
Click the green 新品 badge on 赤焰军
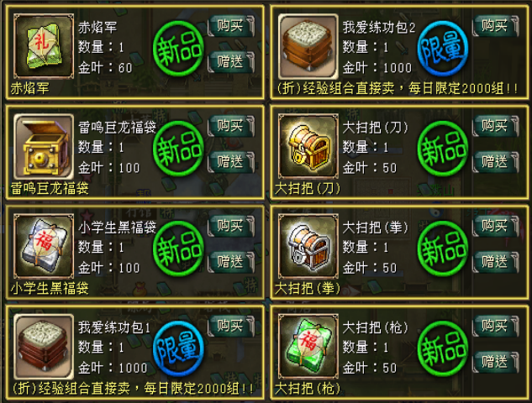coord(178,49)
